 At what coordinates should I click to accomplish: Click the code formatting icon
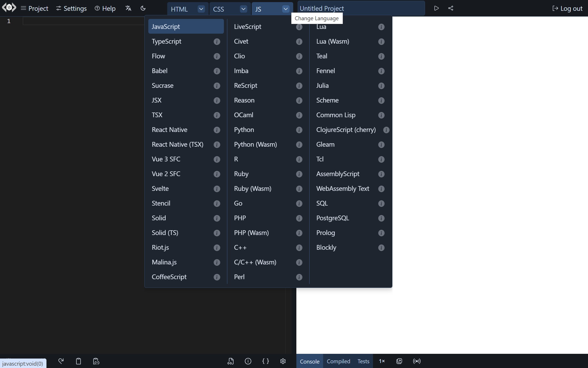[x=265, y=361]
